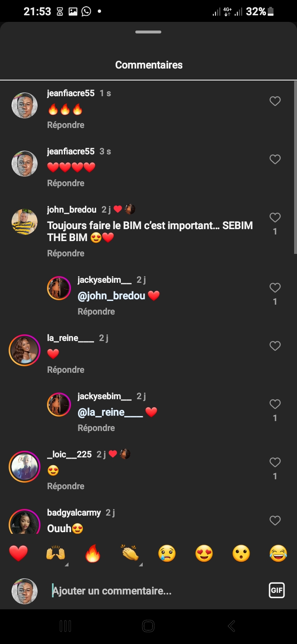Insert the clapping hands emoji
Screen dimensions: 297x644
[130, 553]
